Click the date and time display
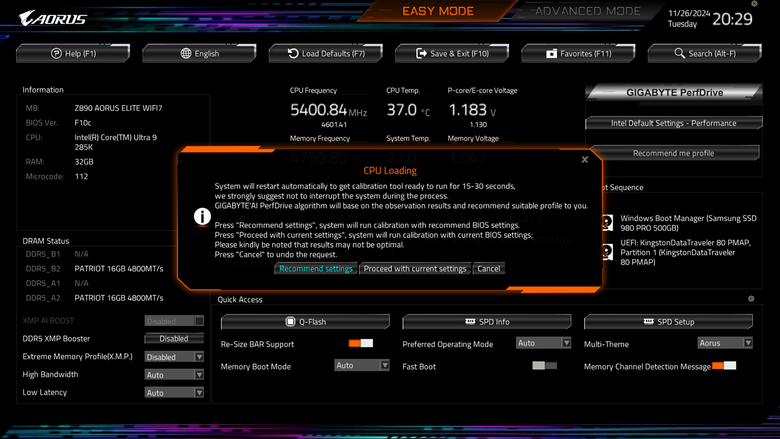 click(x=710, y=18)
